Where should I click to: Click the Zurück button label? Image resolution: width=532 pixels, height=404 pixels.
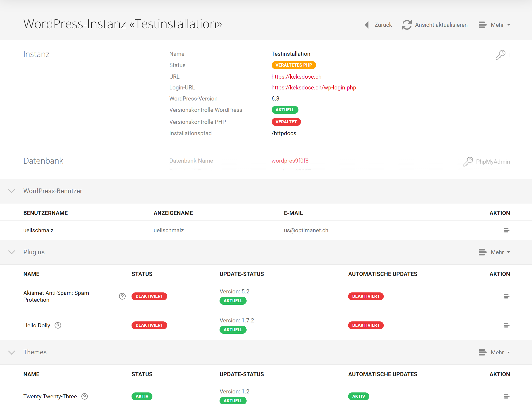(x=383, y=25)
